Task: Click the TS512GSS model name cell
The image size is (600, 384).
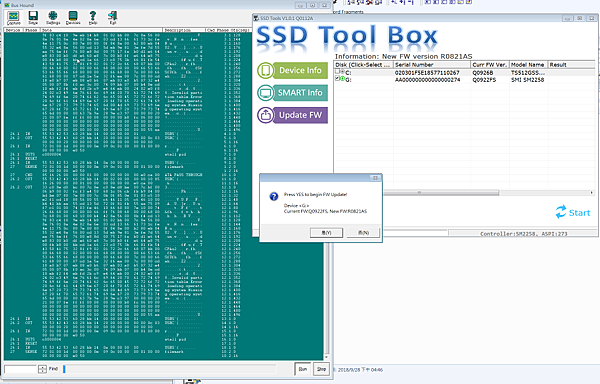Action: pos(528,73)
